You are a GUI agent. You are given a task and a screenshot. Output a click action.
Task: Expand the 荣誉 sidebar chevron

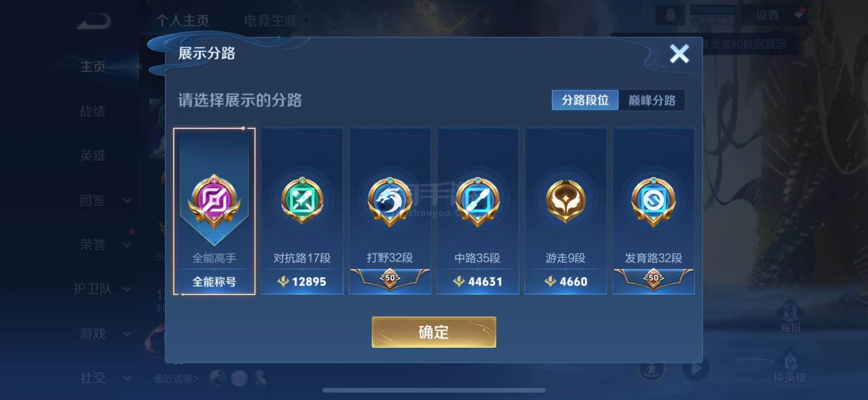127,245
